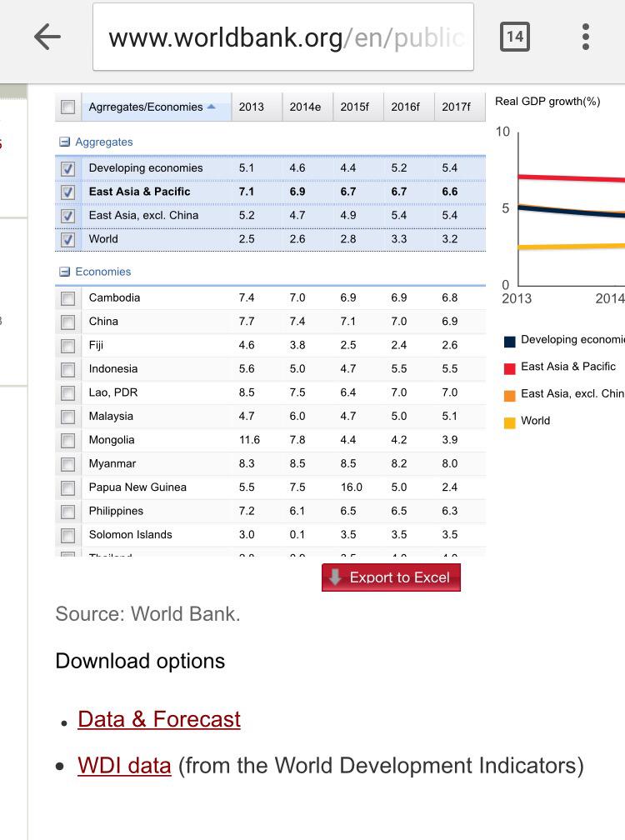Click the 2013 column header
Screen dimensions: 625x840
(257, 107)
